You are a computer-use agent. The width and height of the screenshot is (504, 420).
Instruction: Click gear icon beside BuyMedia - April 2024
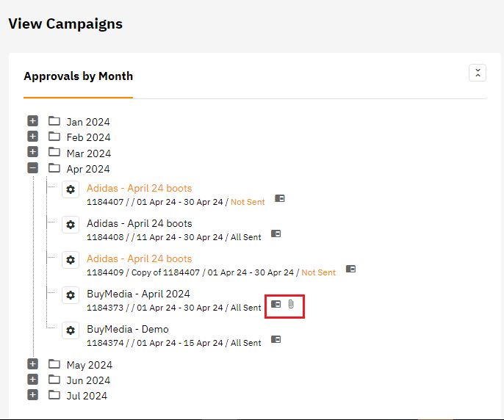pos(71,294)
